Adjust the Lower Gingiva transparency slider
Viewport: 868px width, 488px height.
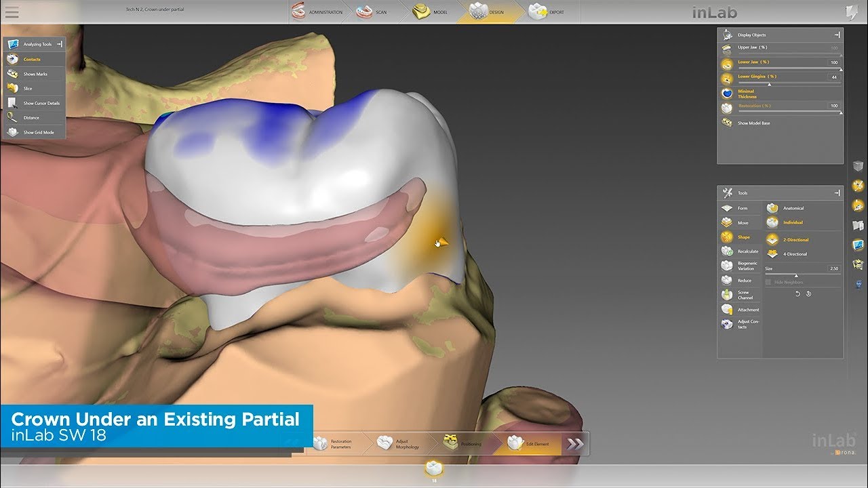(789, 83)
